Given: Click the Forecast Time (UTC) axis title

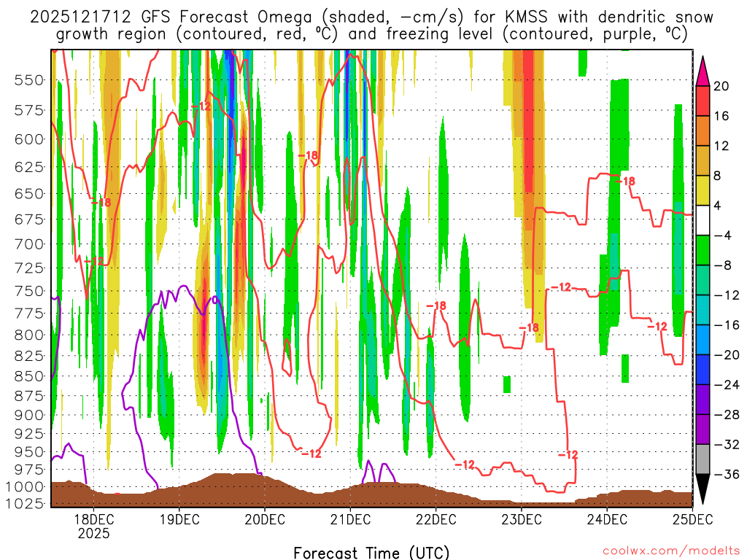Looking at the screenshot, I should 371,553.
